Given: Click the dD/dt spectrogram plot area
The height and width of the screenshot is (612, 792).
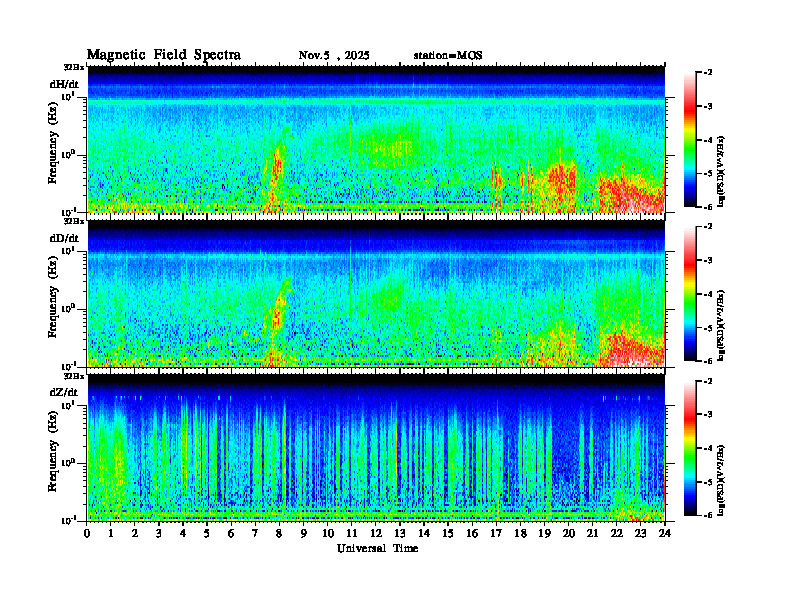Looking at the screenshot, I should pyautogui.click(x=376, y=293).
